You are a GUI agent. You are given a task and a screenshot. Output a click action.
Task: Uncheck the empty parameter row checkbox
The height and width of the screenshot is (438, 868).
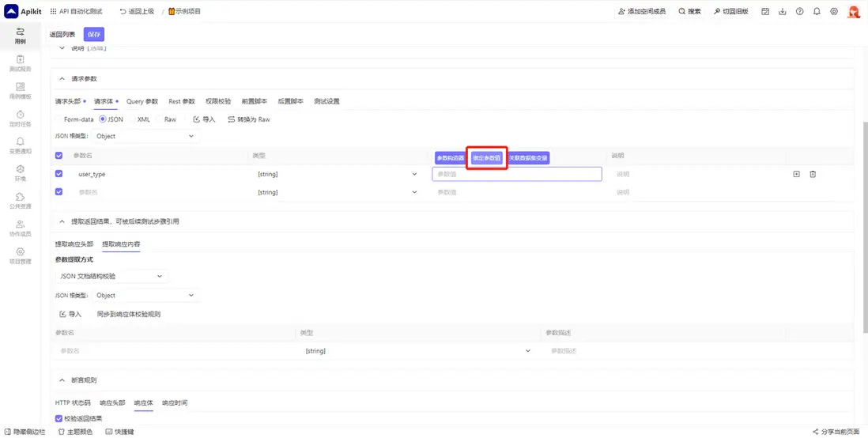[x=59, y=191]
